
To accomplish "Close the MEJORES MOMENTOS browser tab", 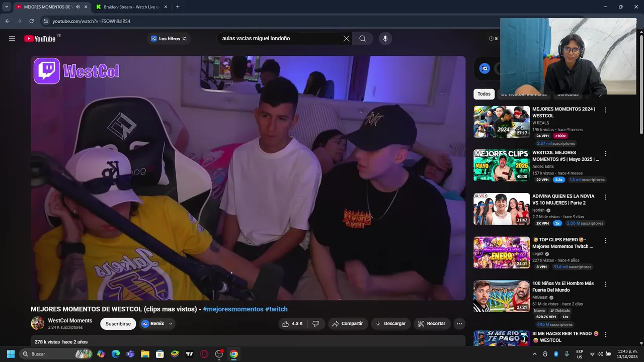I will tap(86, 7).
